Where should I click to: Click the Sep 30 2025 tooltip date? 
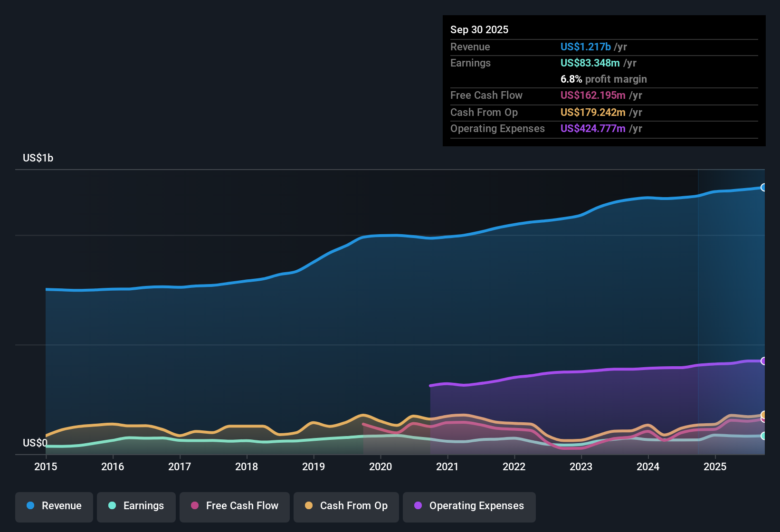point(479,30)
